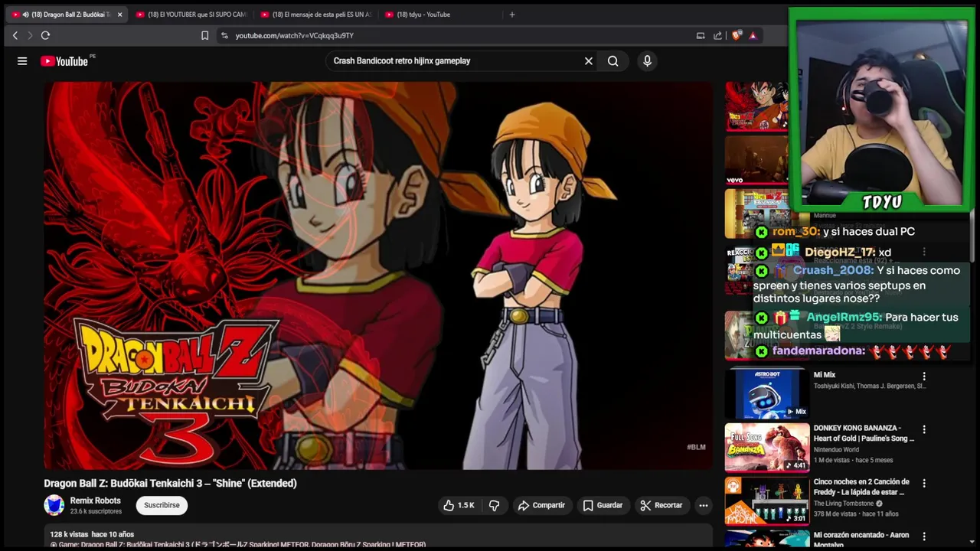Switch to 'El YOUTUBER que SI SUPO' tab
This screenshot has width=980, height=551.
[x=191, y=15]
